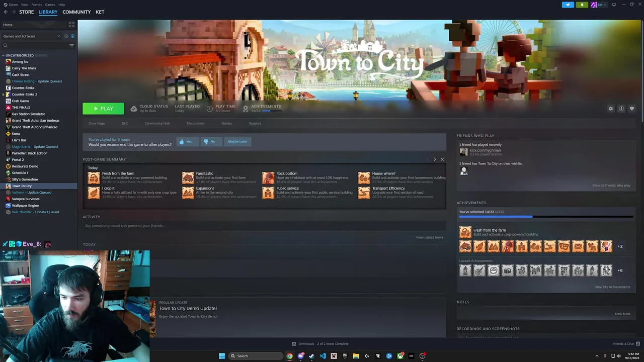This screenshot has height=362, width=644.
Task: Open the Help menu
Action: tap(61, 5)
